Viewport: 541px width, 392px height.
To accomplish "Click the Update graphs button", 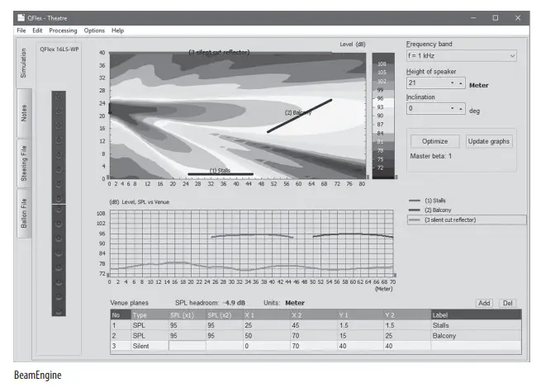I will (489, 141).
